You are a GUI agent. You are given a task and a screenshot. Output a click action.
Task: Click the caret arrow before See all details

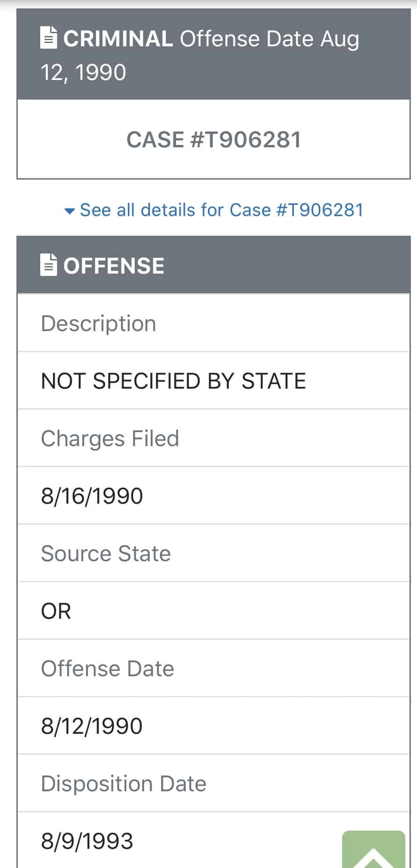point(69,211)
